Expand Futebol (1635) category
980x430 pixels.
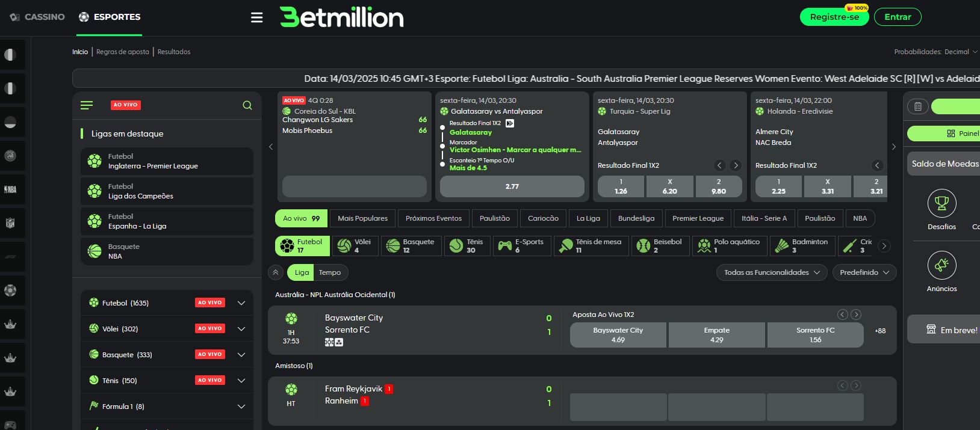coord(241,303)
